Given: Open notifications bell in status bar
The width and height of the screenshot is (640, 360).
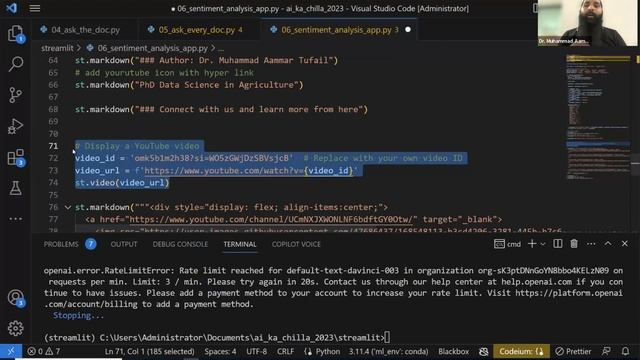Looking at the screenshot, I should point(625,351).
